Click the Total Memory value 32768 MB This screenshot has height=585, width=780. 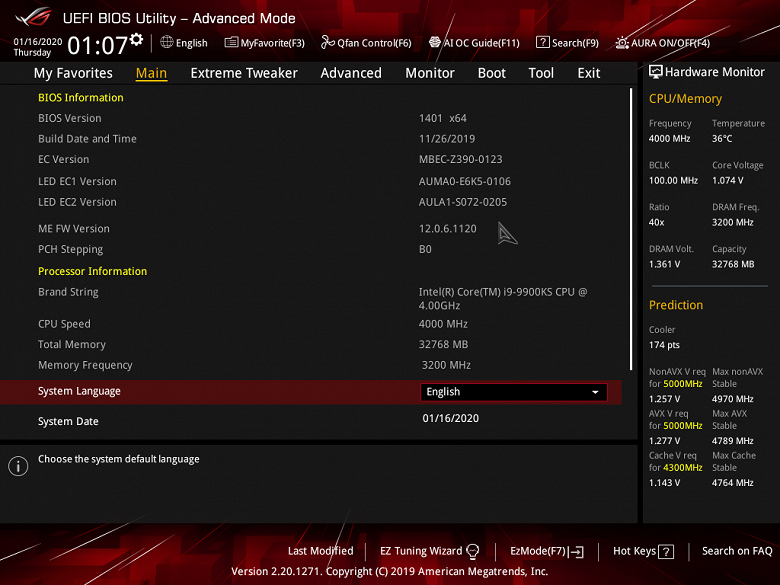[443, 344]
